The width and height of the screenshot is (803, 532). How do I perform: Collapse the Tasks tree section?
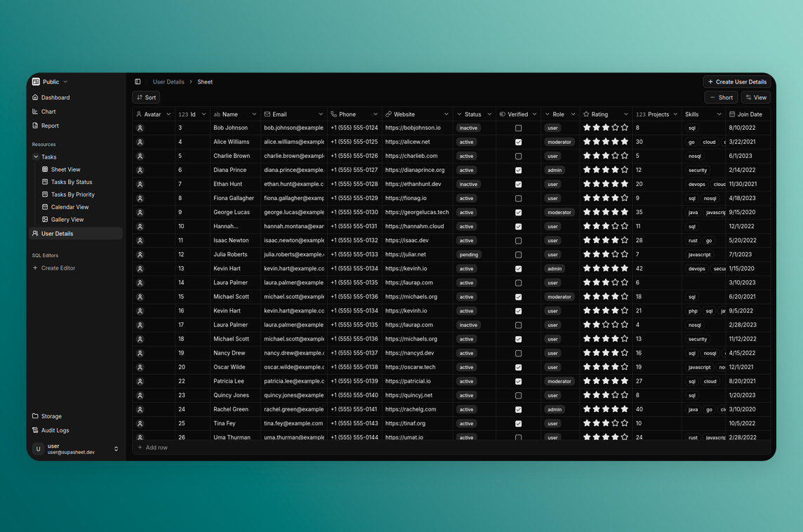pos(36,157)
